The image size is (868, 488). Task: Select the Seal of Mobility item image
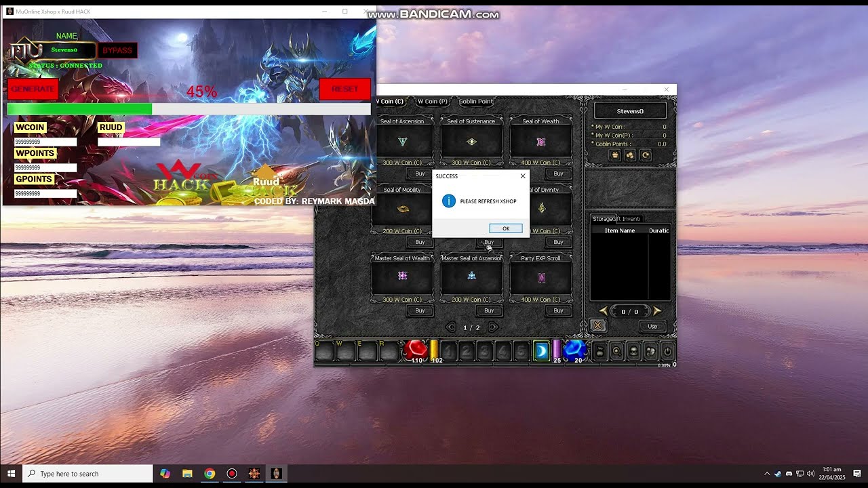click(x=402, y=209)
